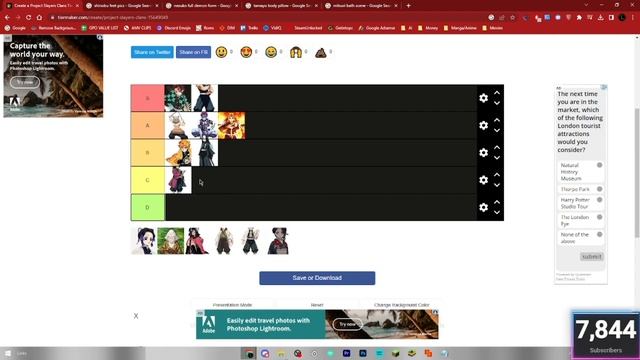The height and width of the screenshot is (360, 640).
Task: React with the smiley face emoji
Action: pyautogui.click(x=221, y=52)
